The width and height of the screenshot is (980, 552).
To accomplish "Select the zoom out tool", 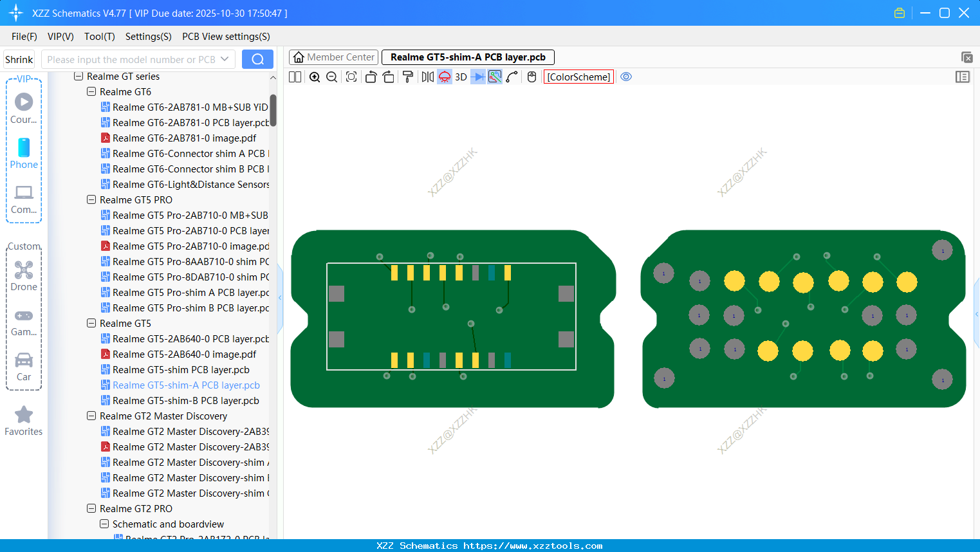I will tap(331, 77).
